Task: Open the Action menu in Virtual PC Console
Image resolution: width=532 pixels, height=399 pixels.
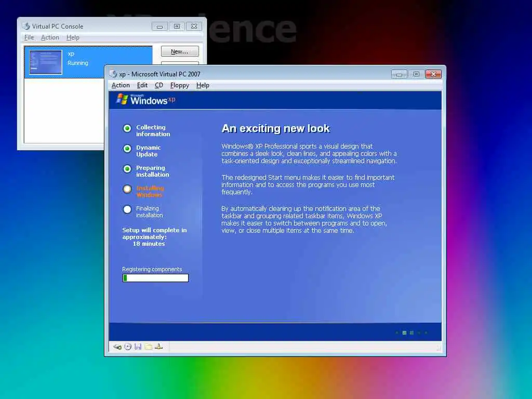Action: [50, 37]
